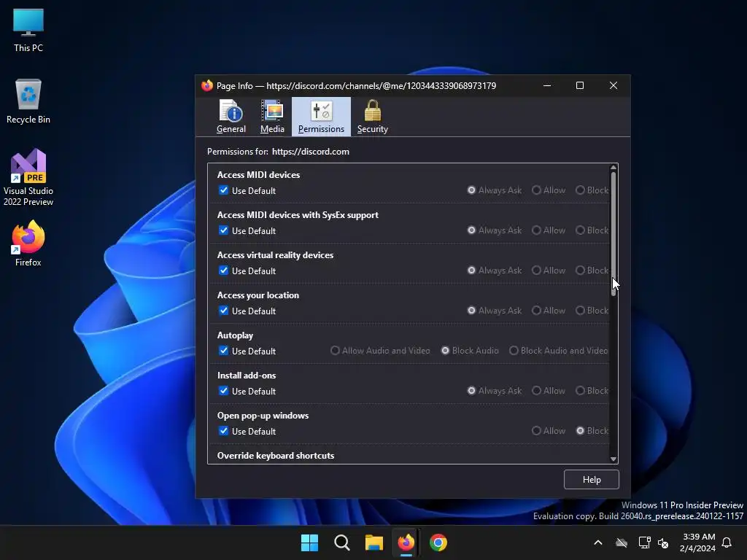Screen dimensions: 747x560
Task: Click the OneDrive cloud tray icon
Action: coord(622,542)
